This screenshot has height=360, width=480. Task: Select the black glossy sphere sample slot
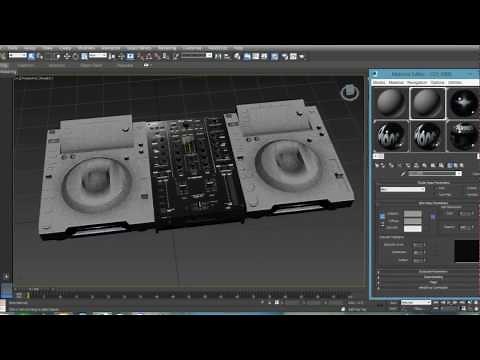[x=464, y=103]
